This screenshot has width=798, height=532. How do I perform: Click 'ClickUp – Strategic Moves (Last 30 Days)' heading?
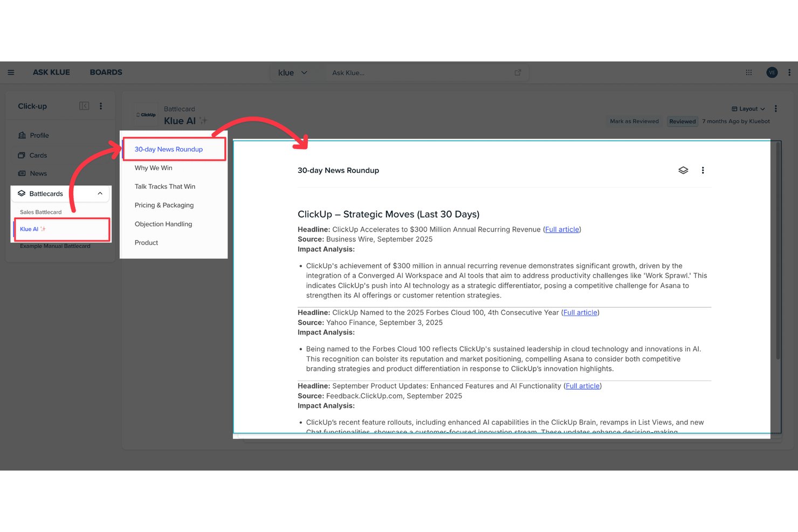tap(388, 214)
